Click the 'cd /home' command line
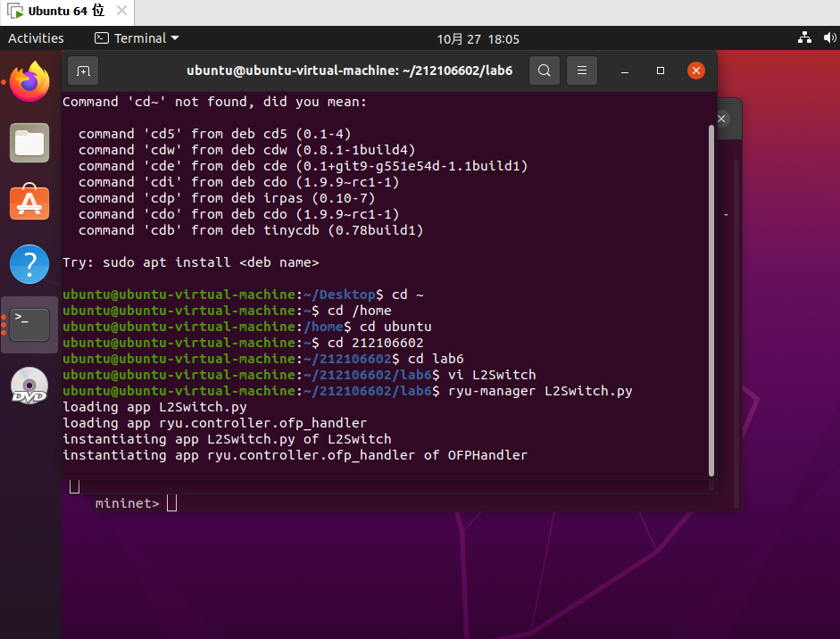This screenshot has width=840, height=639. (227, 311)
